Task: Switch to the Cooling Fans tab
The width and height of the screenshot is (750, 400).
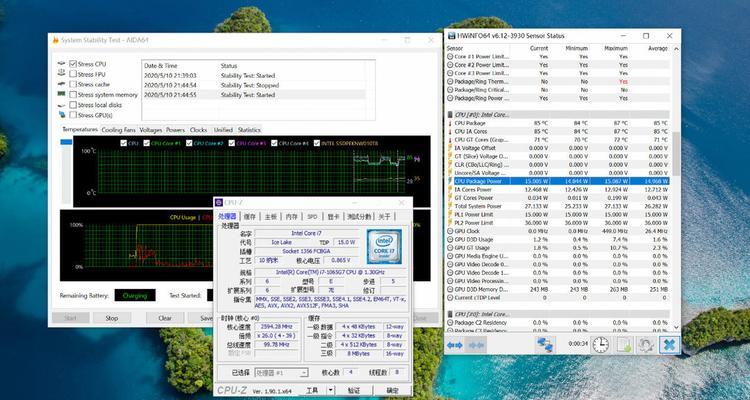Action: pos(119,130)
